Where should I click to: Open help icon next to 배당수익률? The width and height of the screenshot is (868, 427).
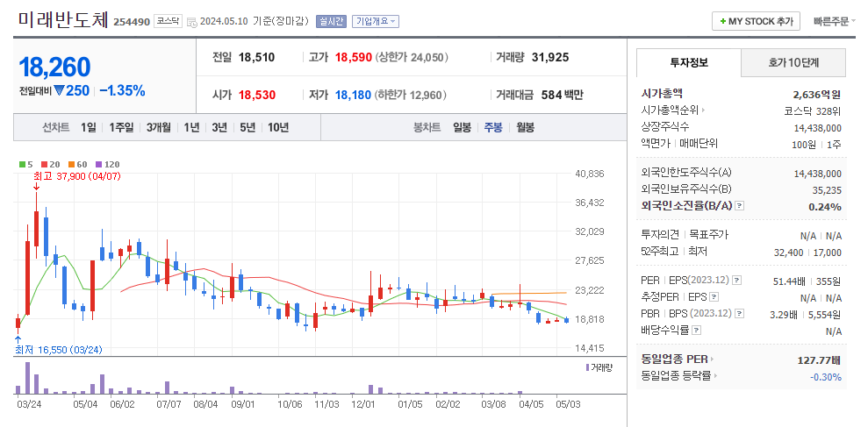(696, 331)
